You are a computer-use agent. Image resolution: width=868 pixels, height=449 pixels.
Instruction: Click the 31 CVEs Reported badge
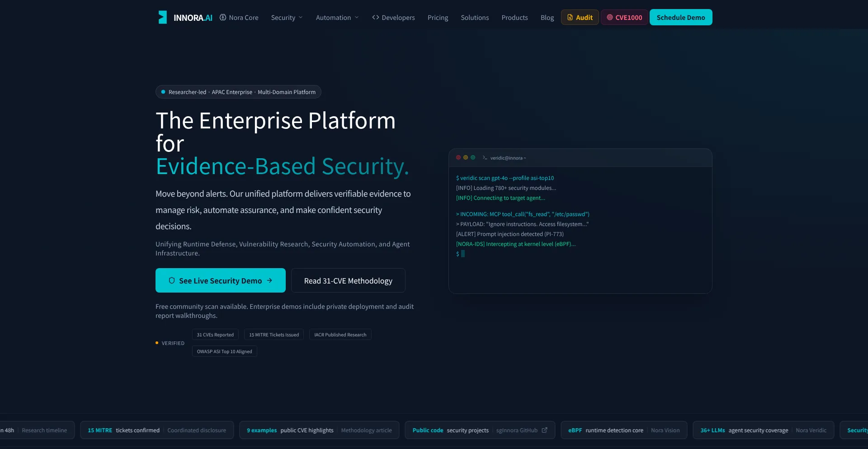[x=215, y=335]
